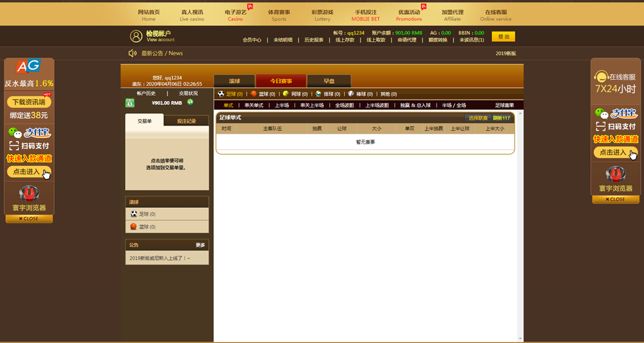This screenshot has width=644, height=343.
Task: Click the AG logo in left banner
Action: pos(29,66)
